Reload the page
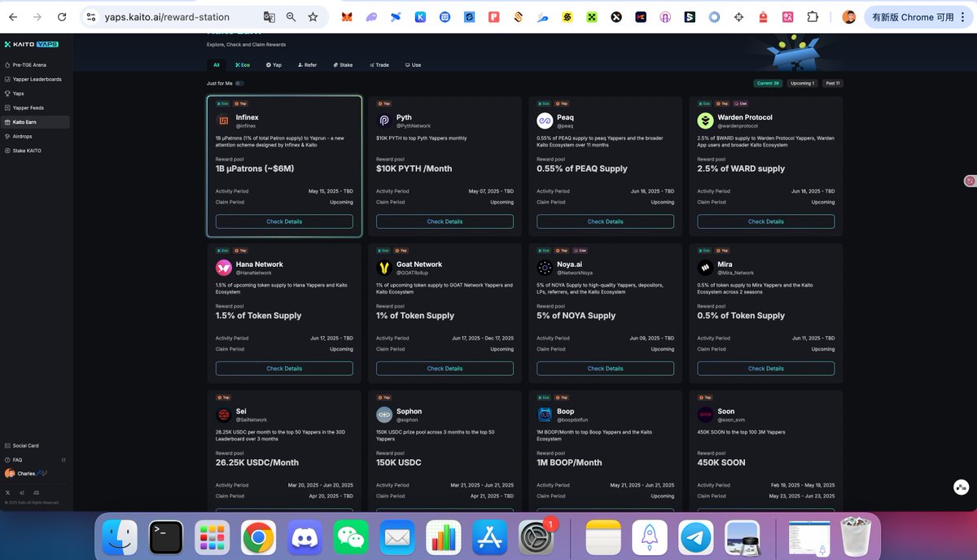The height and width of the screenshot is (560, 977). point(63,17)
